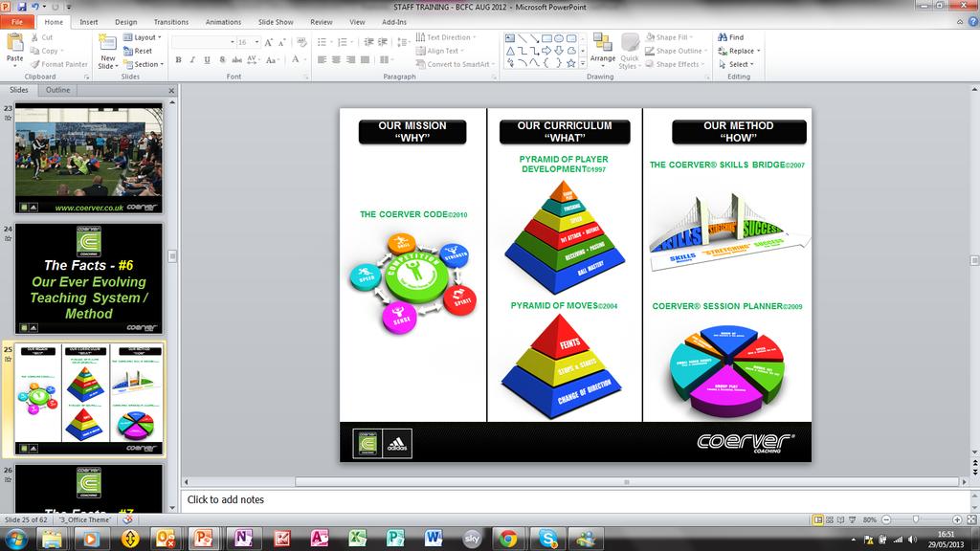Click to add notes field
The image size is (980, 551).
575,499
